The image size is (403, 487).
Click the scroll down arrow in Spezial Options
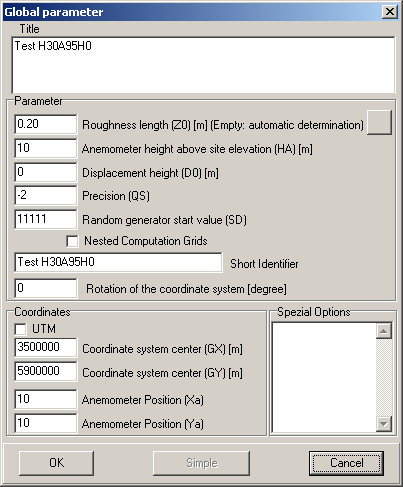(384, 424)
